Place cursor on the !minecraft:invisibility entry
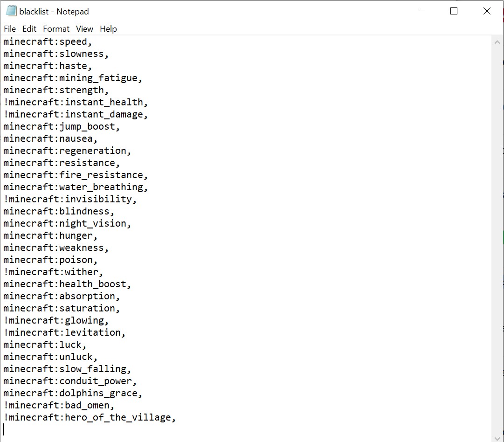504x442 pixels. [x=70, y=200]
